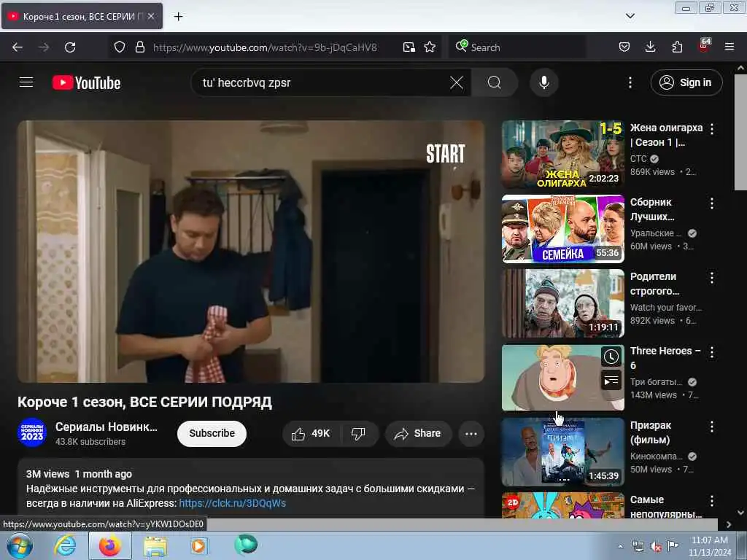
Task: Go back in Firefox
Action: click(x=18, y=47)
